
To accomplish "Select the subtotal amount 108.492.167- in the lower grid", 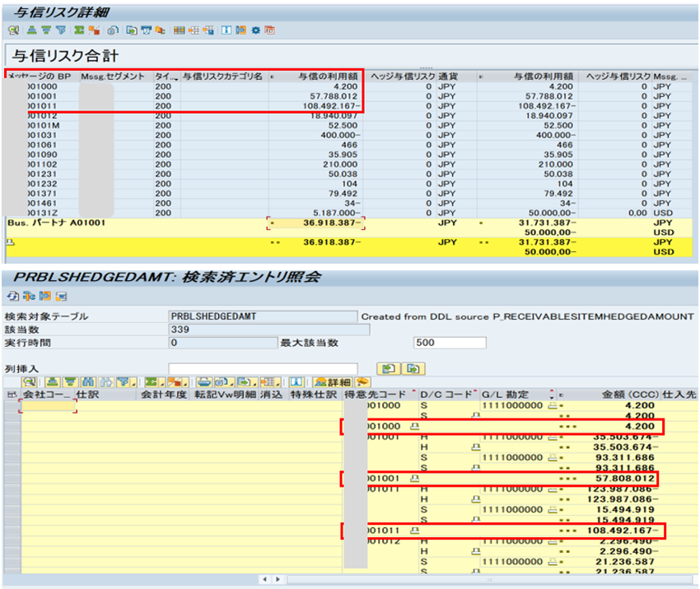I will point(623,531).
